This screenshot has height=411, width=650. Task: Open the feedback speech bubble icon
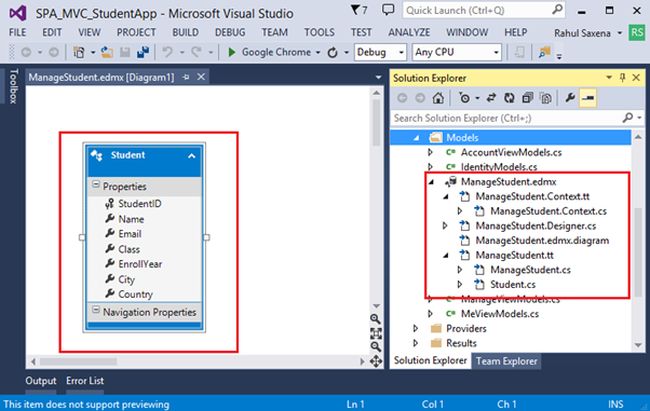pyautogui.click(x=388, y=10)
